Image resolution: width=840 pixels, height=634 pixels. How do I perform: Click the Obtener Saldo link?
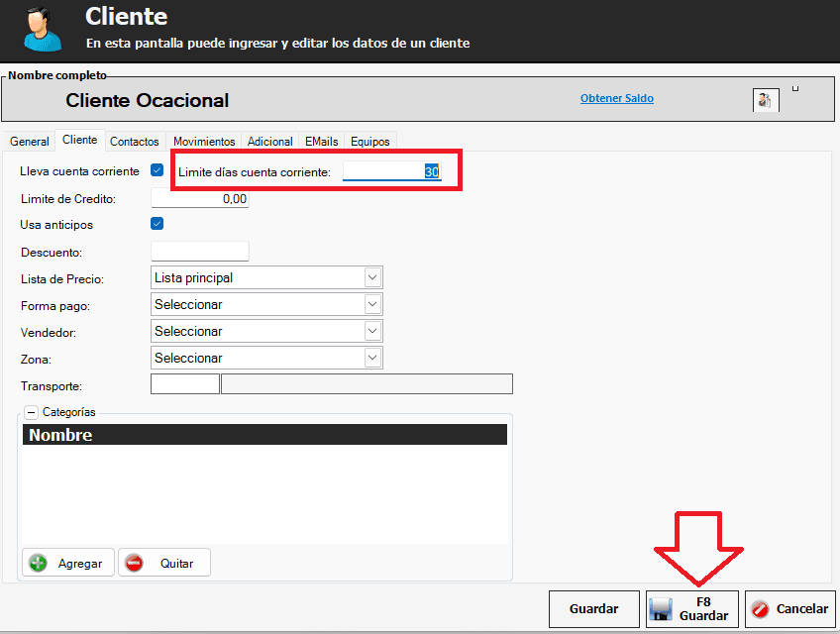click(x=616, y=98)
